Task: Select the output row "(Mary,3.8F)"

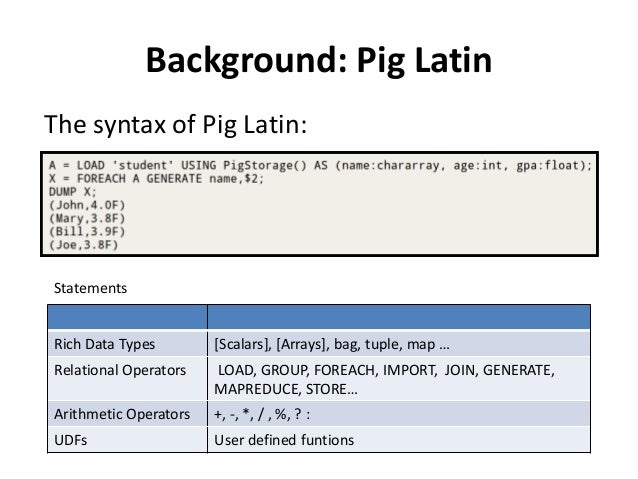Action: [x=87, y=219]
